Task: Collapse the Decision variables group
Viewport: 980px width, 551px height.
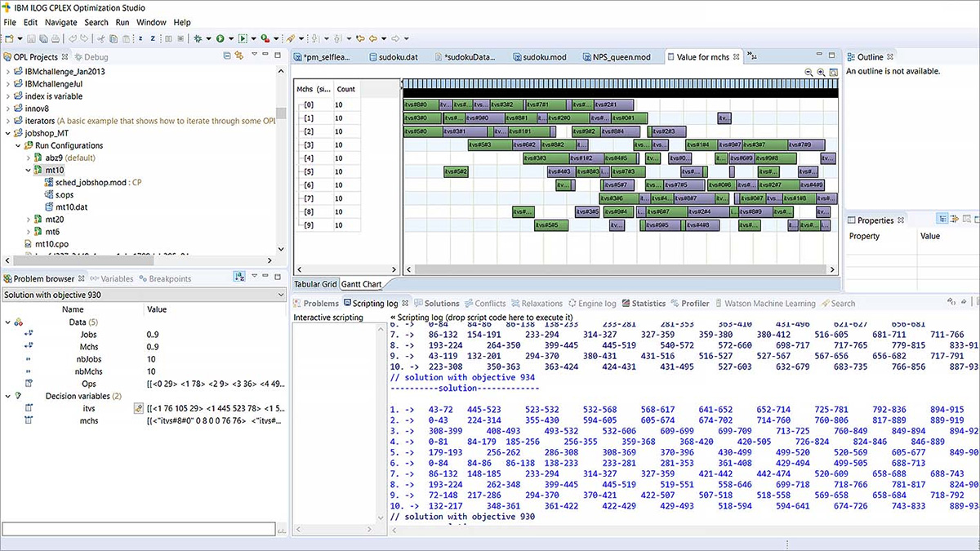Action: pyautogui.click(x=9, y=396)
